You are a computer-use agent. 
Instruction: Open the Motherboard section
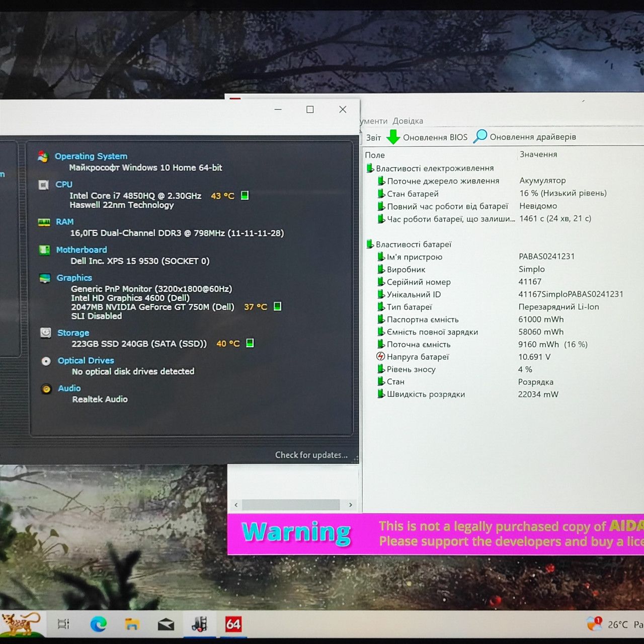(82, 250)
